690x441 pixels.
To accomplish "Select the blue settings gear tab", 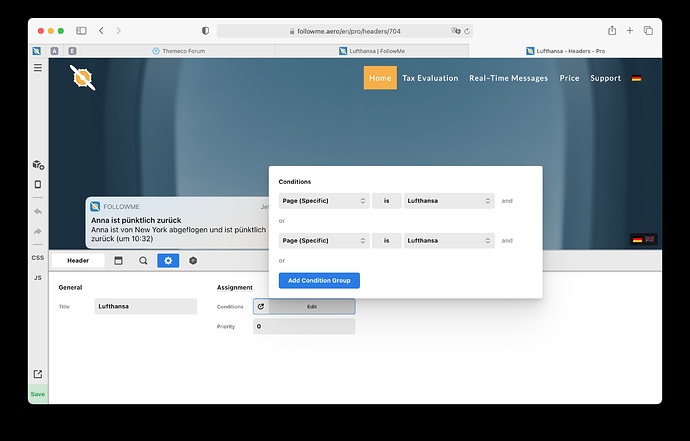I will (168, 261).
